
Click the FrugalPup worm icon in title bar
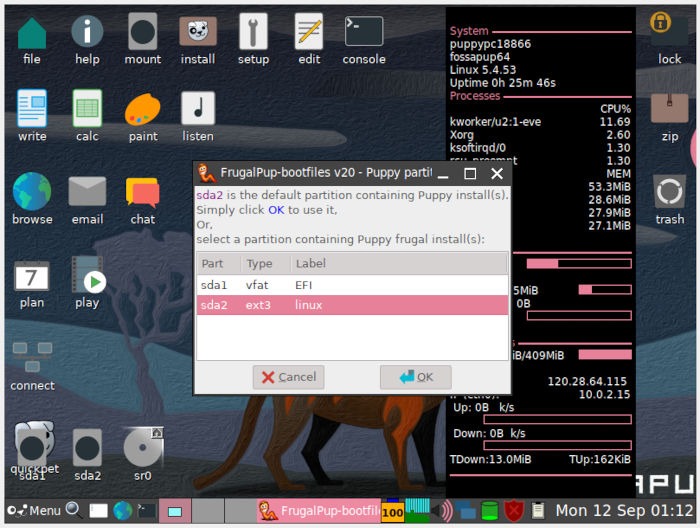coord(207,173)
